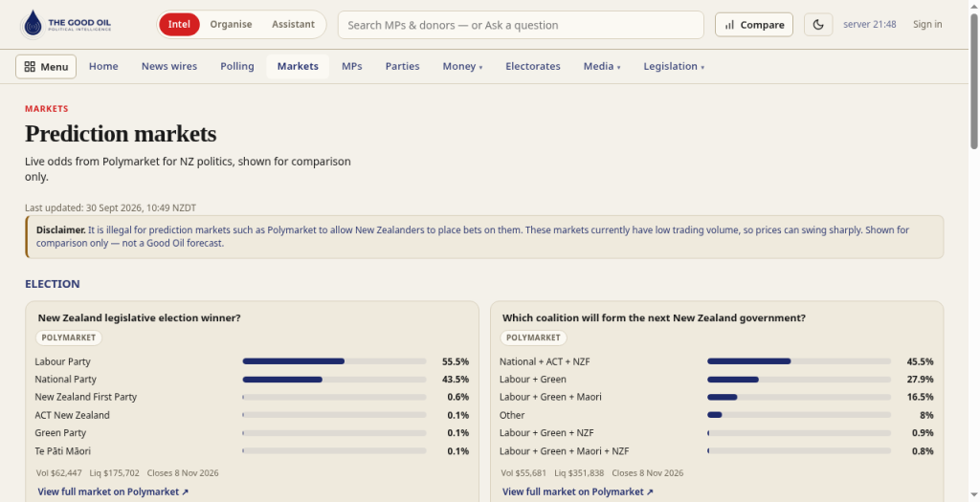Screen dimensions: 980x502
Task: Click National Party probability bar
Action: point(334,380)
